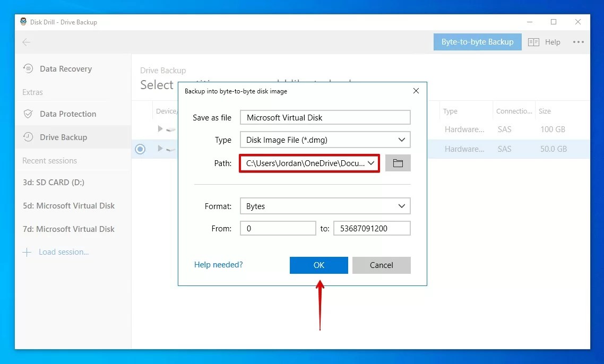Expand the first device row triangle
Viewport: 604px width, 364px height.
coord(160,128)
